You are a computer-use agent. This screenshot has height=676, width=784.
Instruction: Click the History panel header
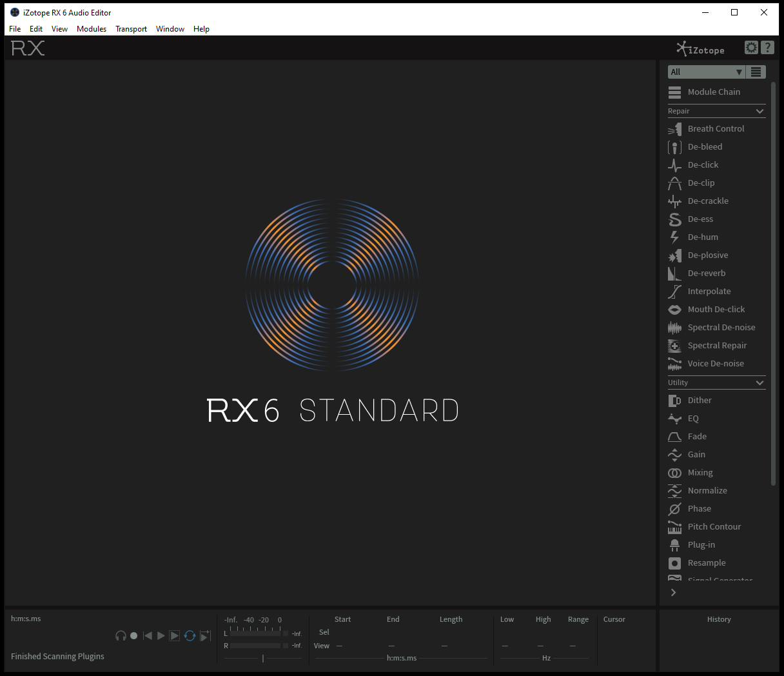tap(719, 620)
